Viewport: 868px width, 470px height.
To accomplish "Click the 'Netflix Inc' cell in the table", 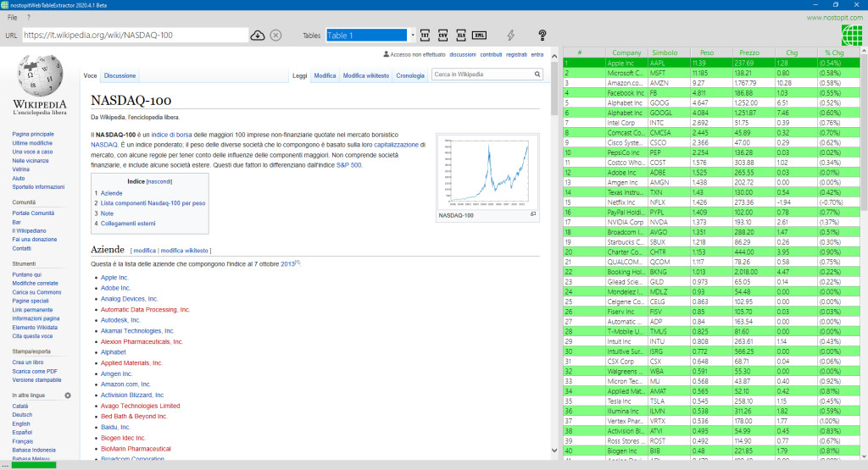I will [x=626, y=202].
